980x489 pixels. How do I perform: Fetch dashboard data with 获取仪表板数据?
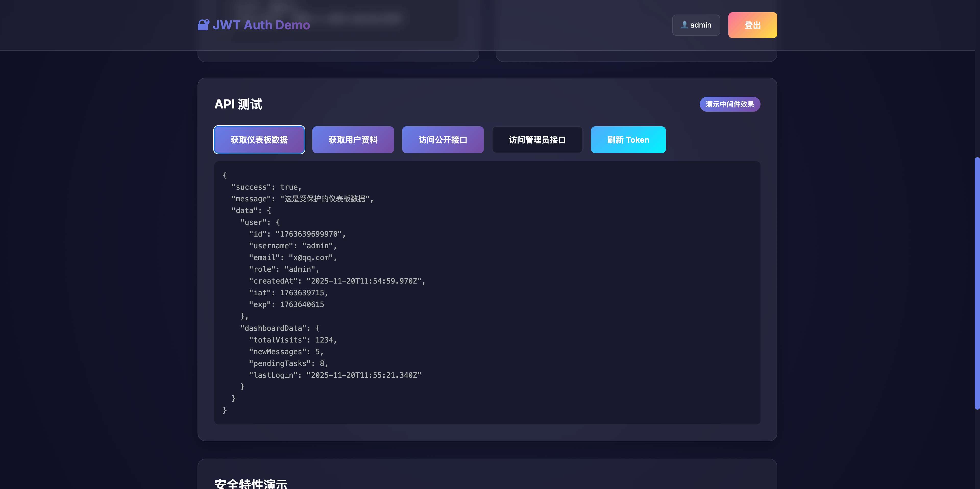tap(259, 140)
